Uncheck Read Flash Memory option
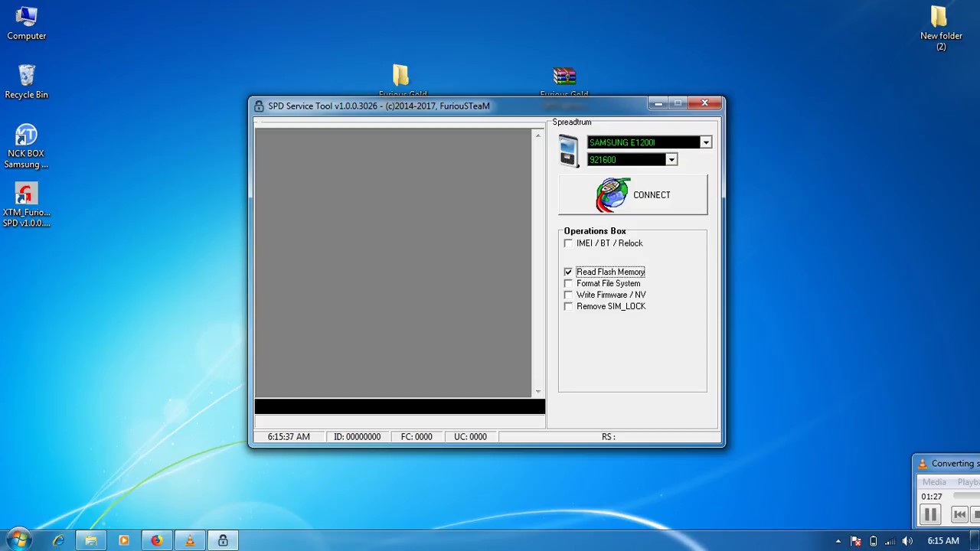Image resolution: width=980 pixels, height=551 pixels. [x=568, y=272]
